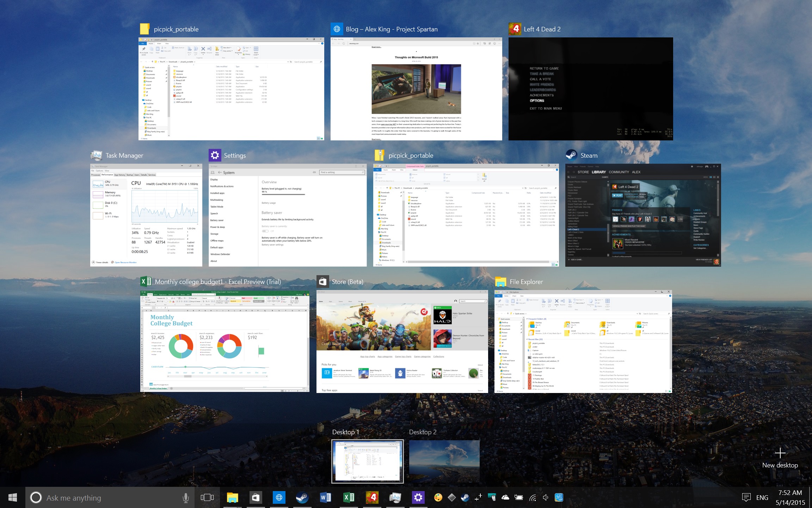Open the Windows Store from the taskbar
812x508 pixels.
[x=256, y=497]
